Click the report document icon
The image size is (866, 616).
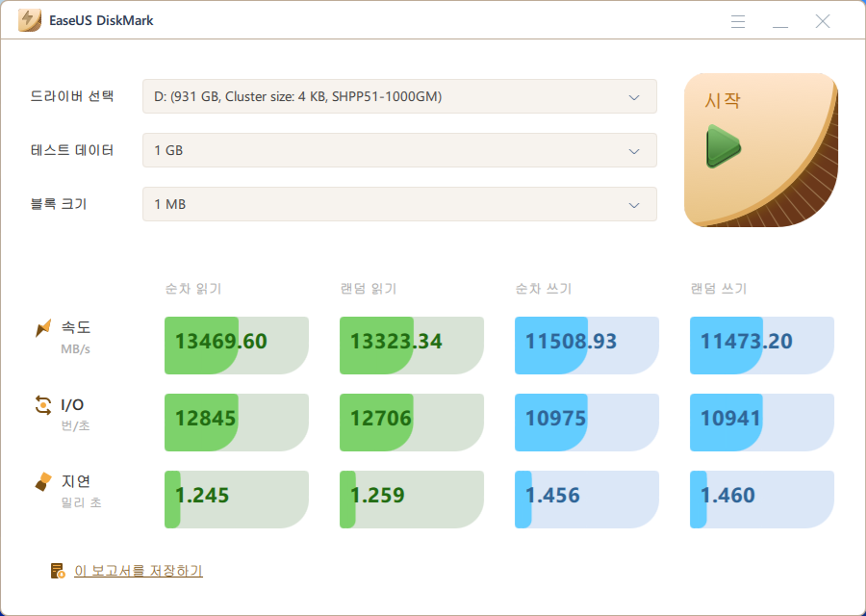(58, 571)
